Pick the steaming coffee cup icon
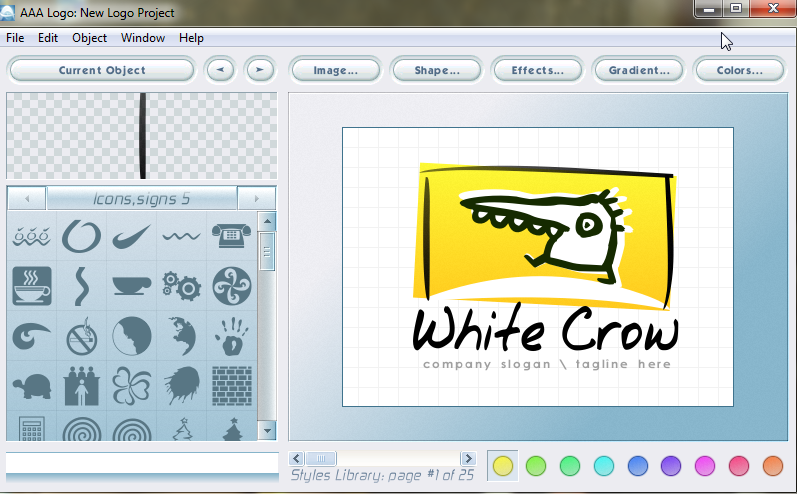Image resolution: width=797 pixels, height=494 pixels. coord(33,286)
